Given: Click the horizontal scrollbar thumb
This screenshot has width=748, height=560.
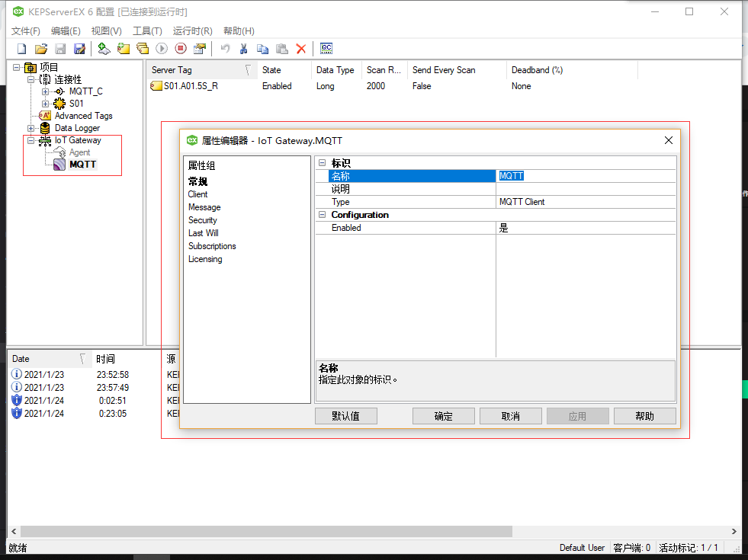Looking at the screenshot, I should click(x=266, y=531).
